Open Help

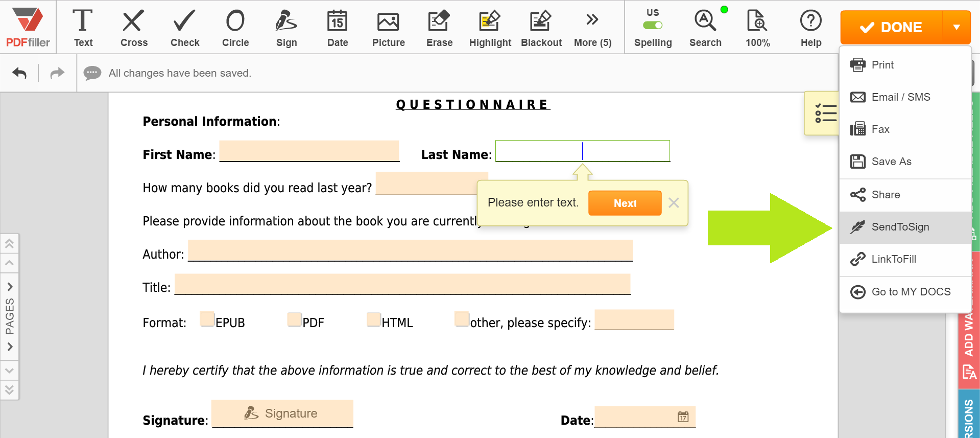pyautogui.click(x=810, y=28)
